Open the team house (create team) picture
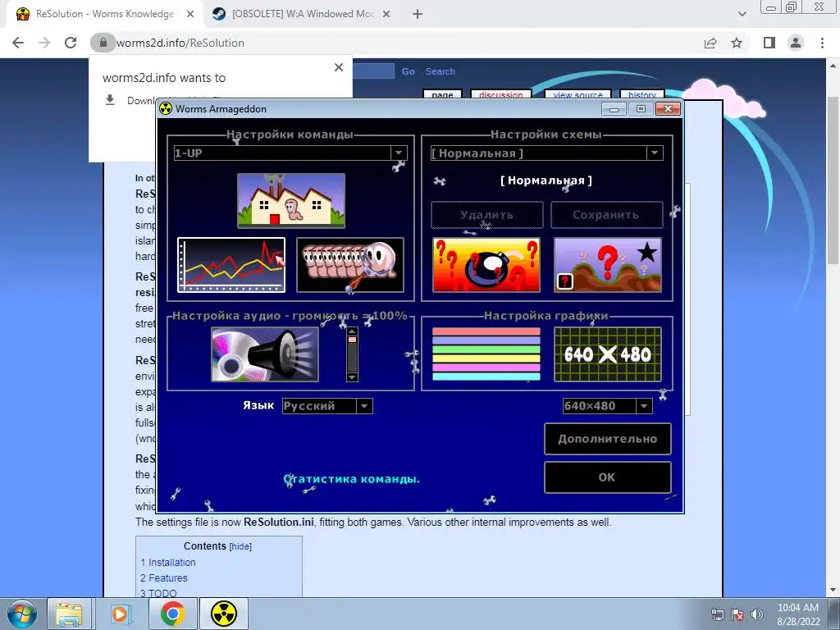The image size is (840, 630). pos(291,200)
